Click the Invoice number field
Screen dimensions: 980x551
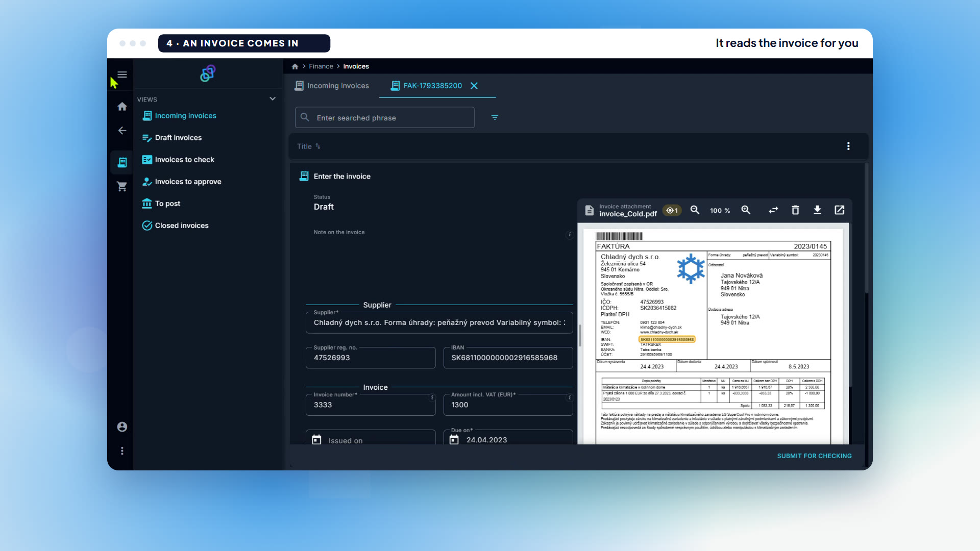coord(371,405)
